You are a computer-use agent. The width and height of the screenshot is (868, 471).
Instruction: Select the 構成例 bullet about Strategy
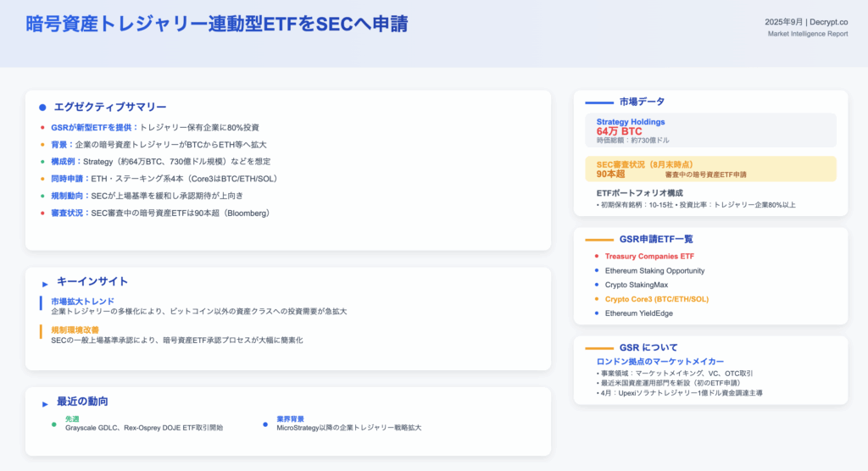(160, 162)
